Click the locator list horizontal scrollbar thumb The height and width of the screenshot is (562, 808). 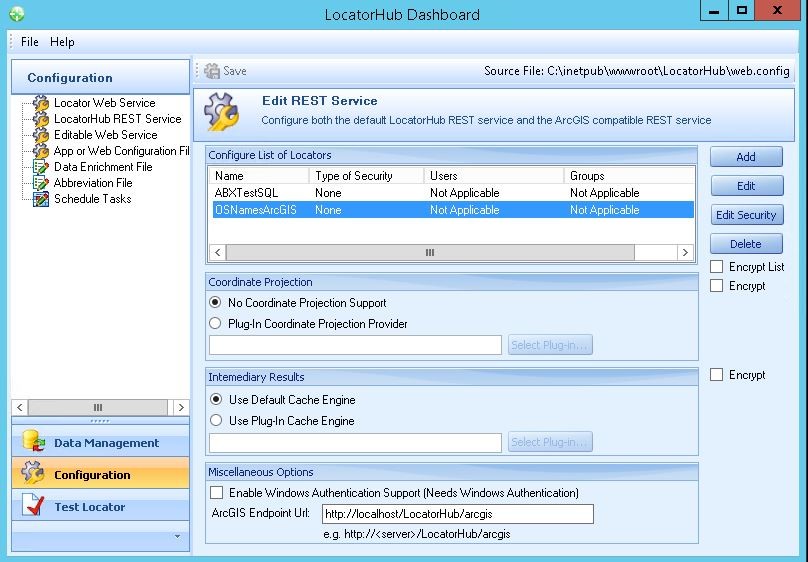click(x=430, y=252)
